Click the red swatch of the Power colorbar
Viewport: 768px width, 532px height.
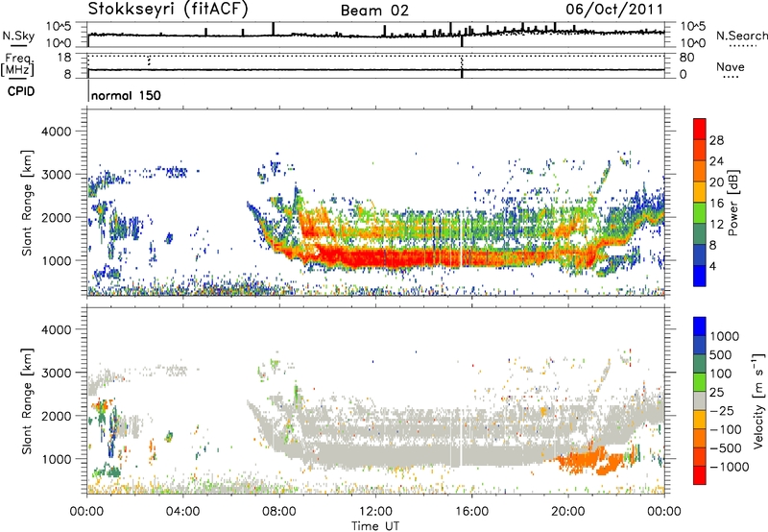point(700,128)
